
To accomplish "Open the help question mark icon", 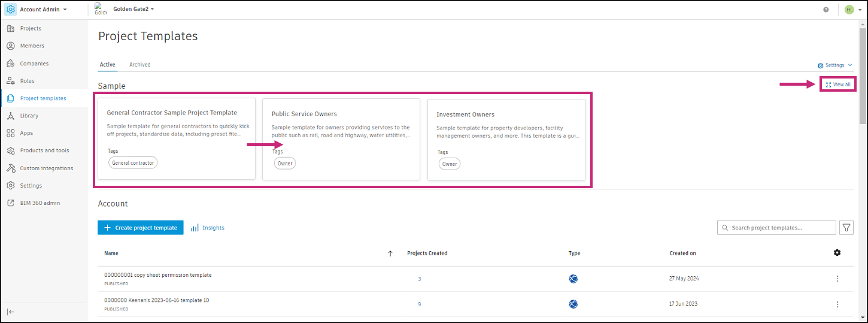I will coord(826,10).
